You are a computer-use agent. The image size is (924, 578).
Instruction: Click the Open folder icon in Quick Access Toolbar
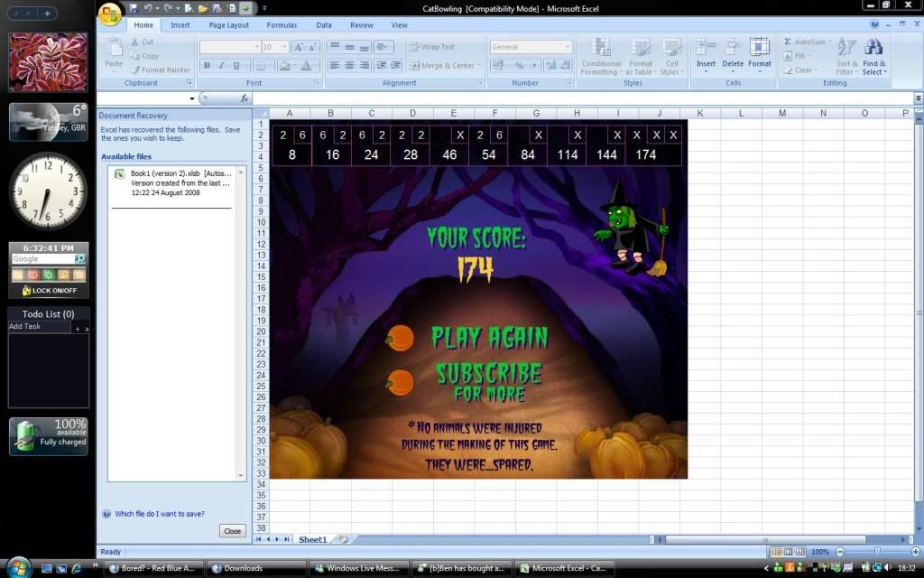tap(203, 8)
